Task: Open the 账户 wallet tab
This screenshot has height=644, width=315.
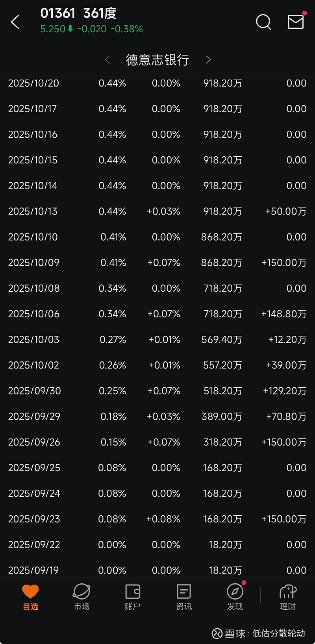Action: (133, 597)
